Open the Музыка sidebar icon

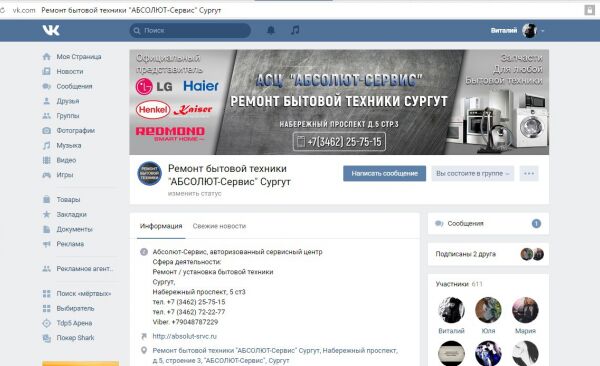(x=46, y=145)
